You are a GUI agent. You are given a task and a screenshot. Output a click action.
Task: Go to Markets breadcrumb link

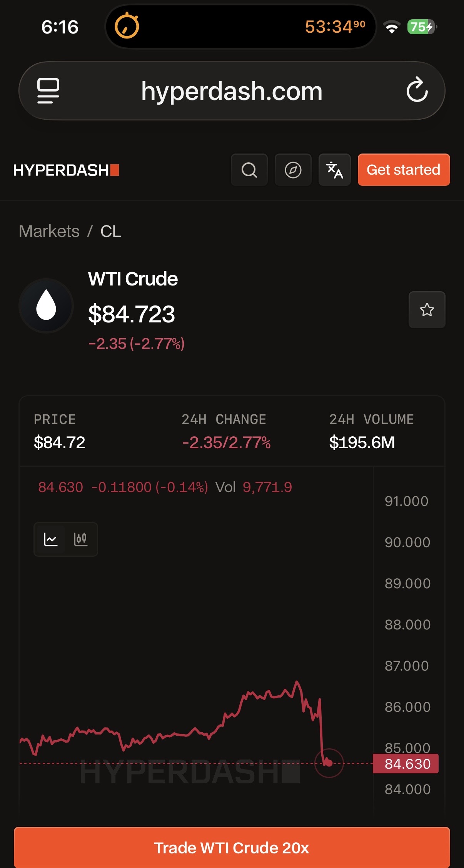click(49, 231)
